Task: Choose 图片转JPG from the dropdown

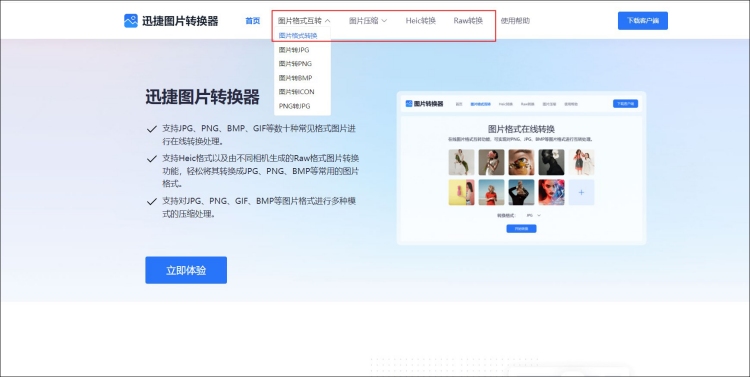Action: pyautogui.click(x=294, y=49)
